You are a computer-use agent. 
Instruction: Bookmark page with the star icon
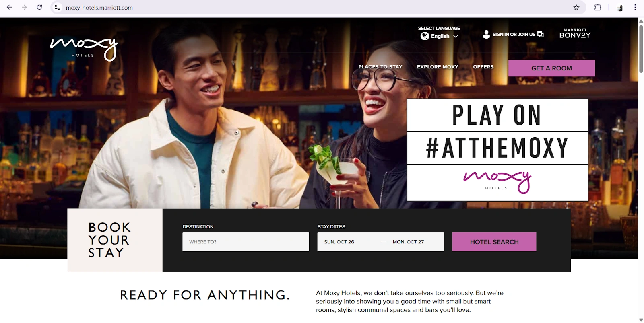(576, 8)
